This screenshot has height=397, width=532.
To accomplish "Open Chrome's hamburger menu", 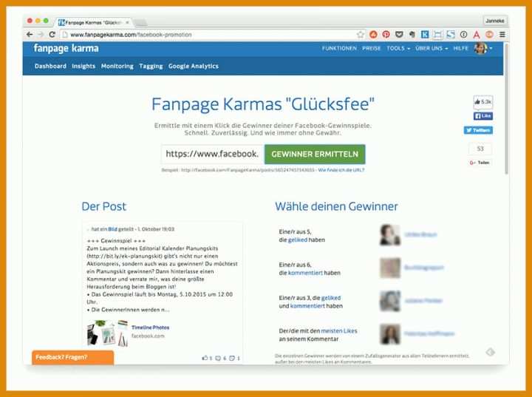I will 502,35.
